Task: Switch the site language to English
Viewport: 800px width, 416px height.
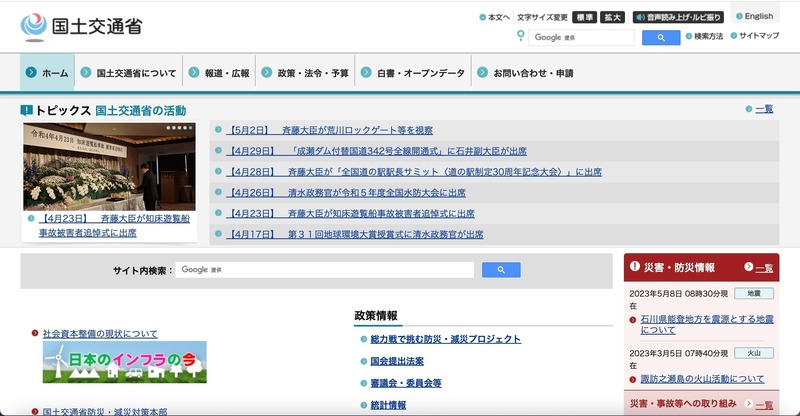Action: pos(757,16)
